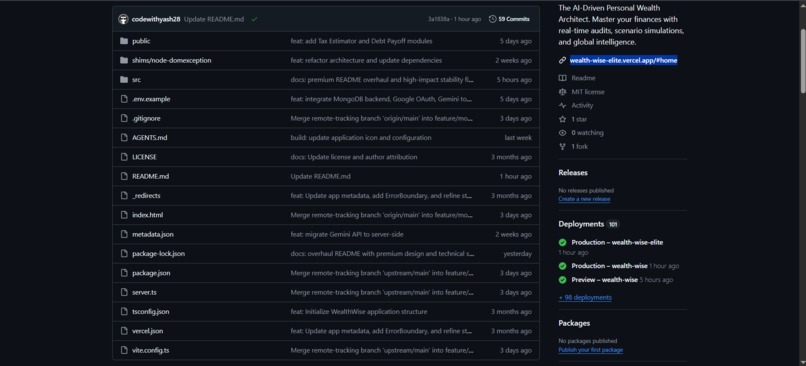View the 59 Commits history
806x366 pixels.
509,19
